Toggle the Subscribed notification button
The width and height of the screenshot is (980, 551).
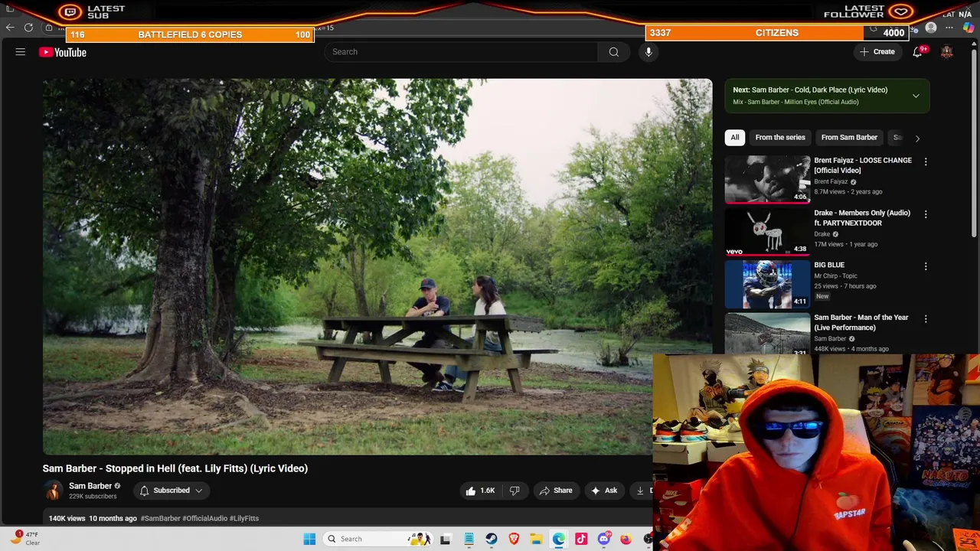point(171,491)
